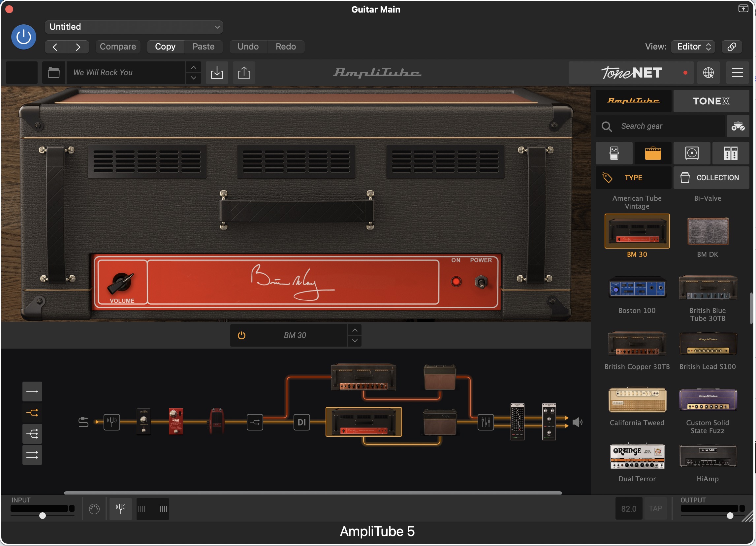The height and width of the screenshot is (546, 756).
Task: Show stomp pedals gear category
Action: [614, 153]
